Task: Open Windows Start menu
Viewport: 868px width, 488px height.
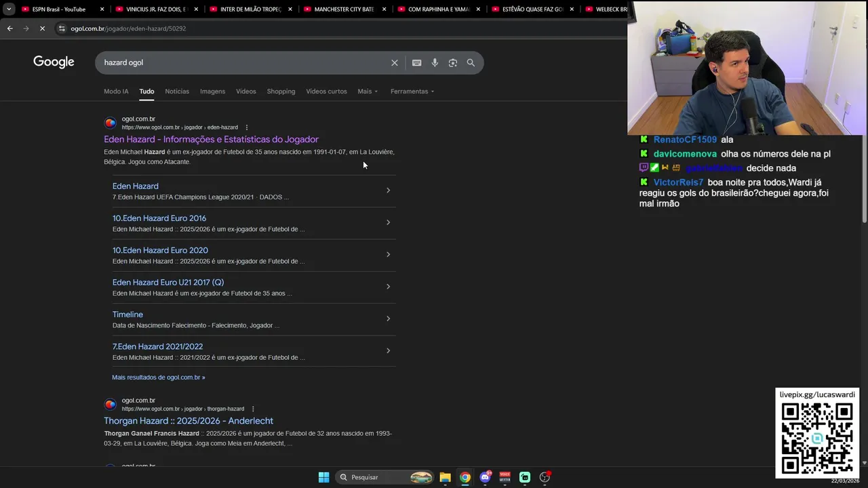Action: (323, 477)
